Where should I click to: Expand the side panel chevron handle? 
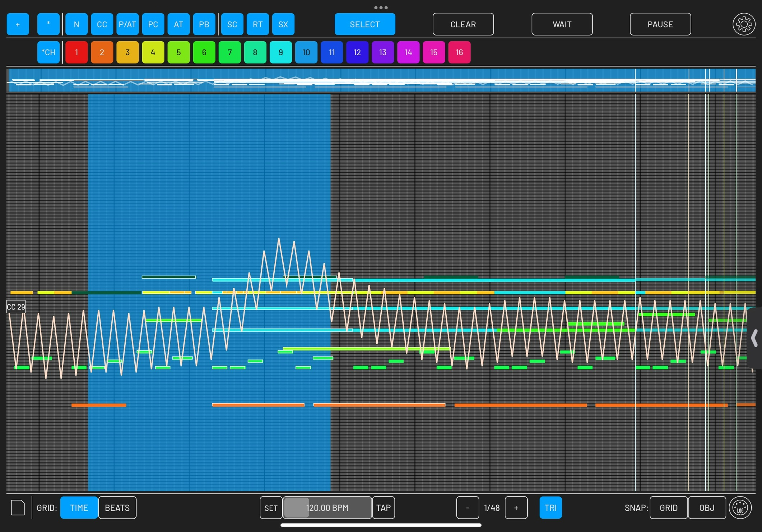tap(754, 338)
